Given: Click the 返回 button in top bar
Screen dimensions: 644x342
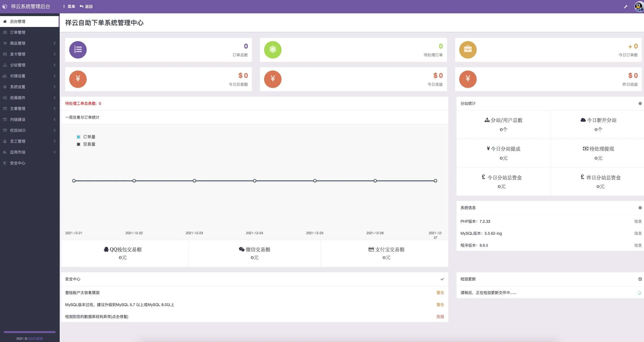Looking at the screenshot, I should [86, 7].
